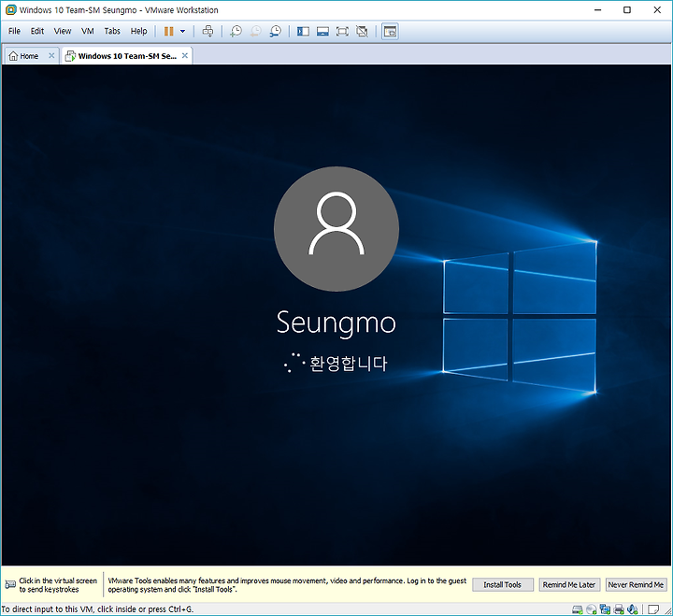Click Remind Me Later button

568,584
